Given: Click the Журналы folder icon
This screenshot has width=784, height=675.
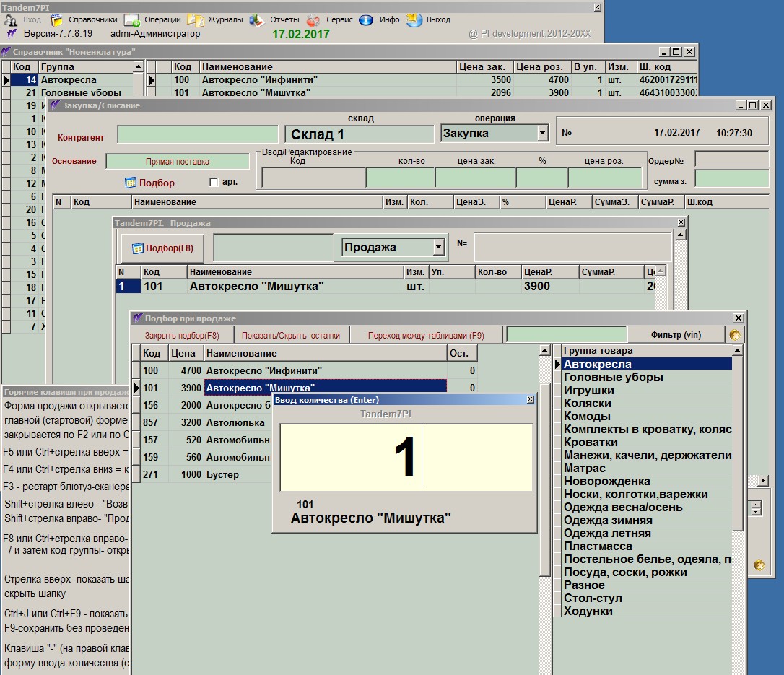Looking at the screenshot, I should click(x=196, y=20).
